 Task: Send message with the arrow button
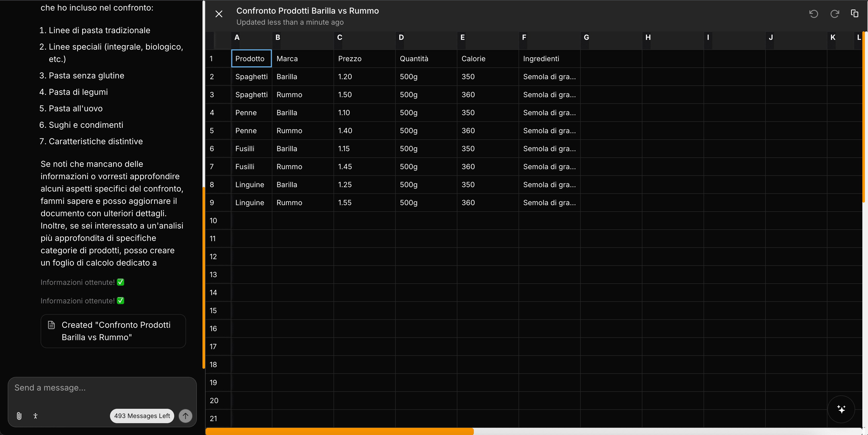[x=185, y=416]
